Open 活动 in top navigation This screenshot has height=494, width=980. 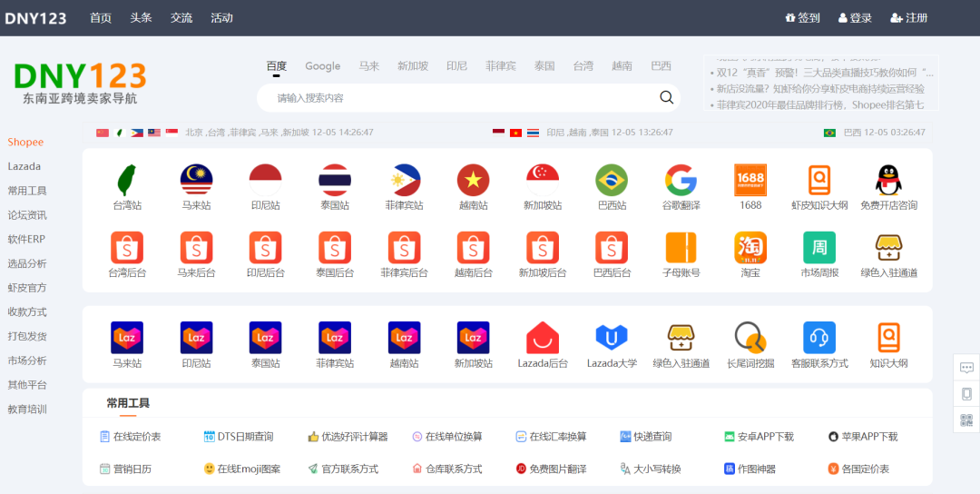[x=222, y=18]
